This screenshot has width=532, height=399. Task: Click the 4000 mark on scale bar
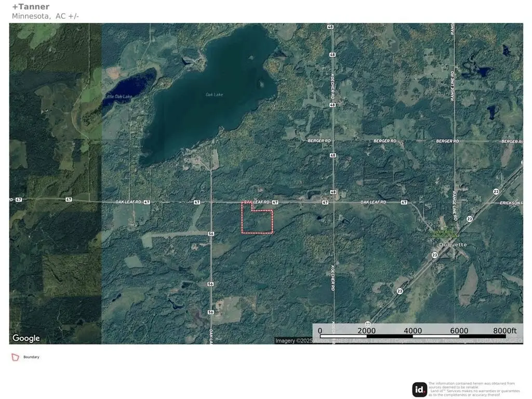click(413, 330)
